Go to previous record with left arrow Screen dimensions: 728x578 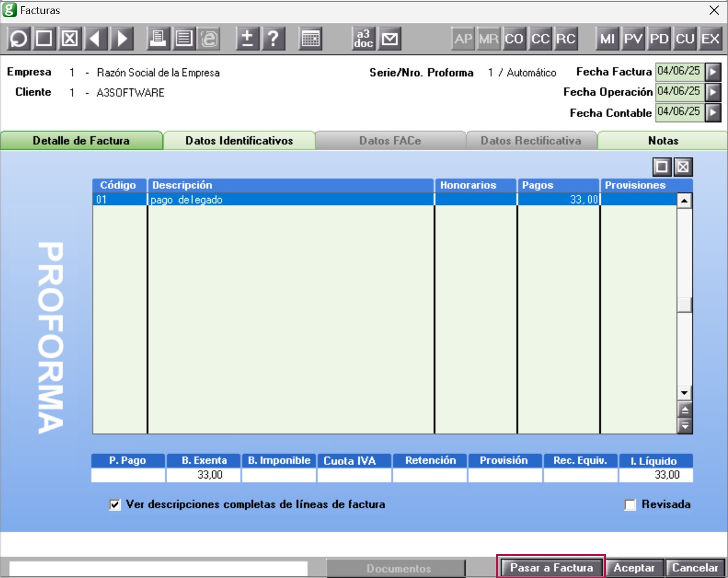point(96,39)
